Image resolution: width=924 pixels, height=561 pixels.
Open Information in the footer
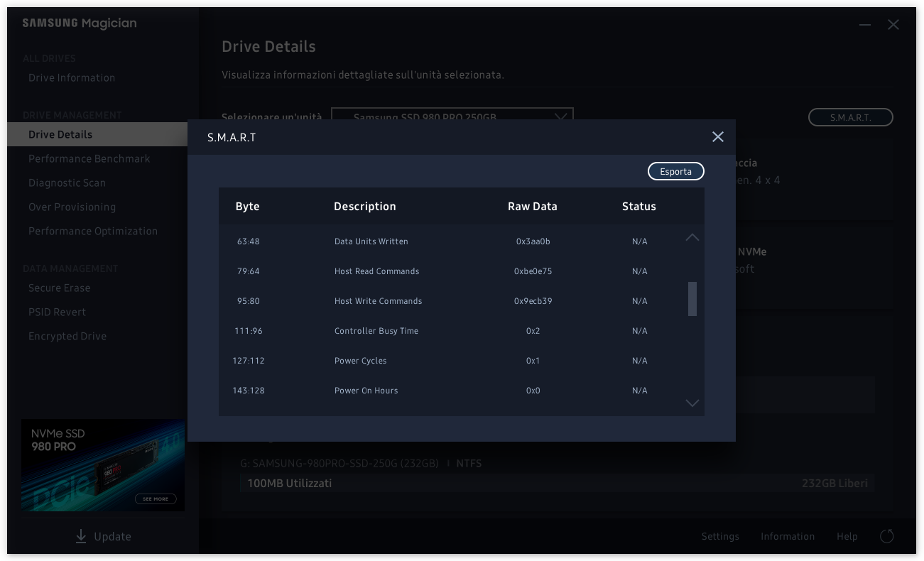coord(788,537)
